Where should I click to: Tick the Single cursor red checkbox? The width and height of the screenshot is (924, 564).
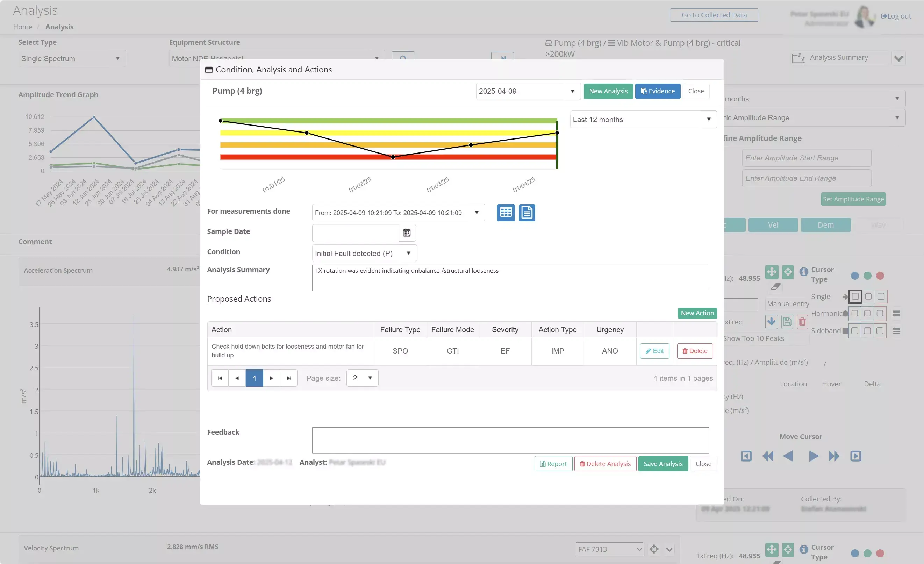coord(881,297)
